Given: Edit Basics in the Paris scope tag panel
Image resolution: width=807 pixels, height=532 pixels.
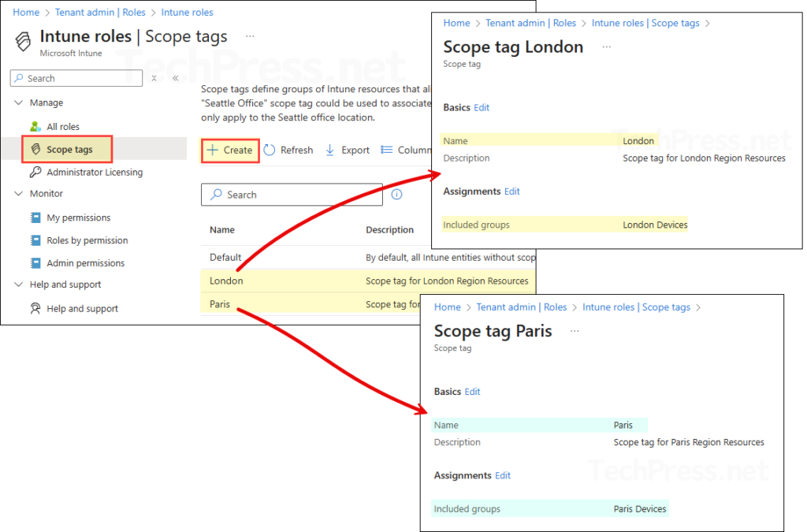Looking at the screenshot, I should point(472,392).
